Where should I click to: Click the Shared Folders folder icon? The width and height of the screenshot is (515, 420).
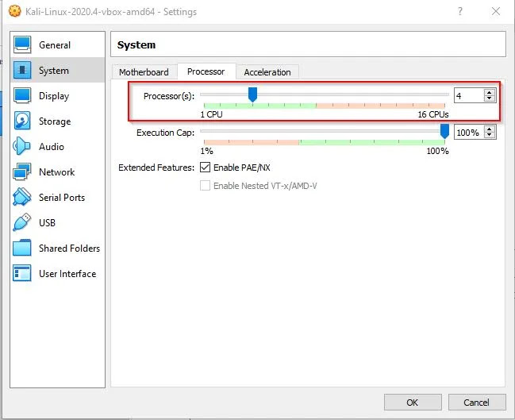point(22,249)
